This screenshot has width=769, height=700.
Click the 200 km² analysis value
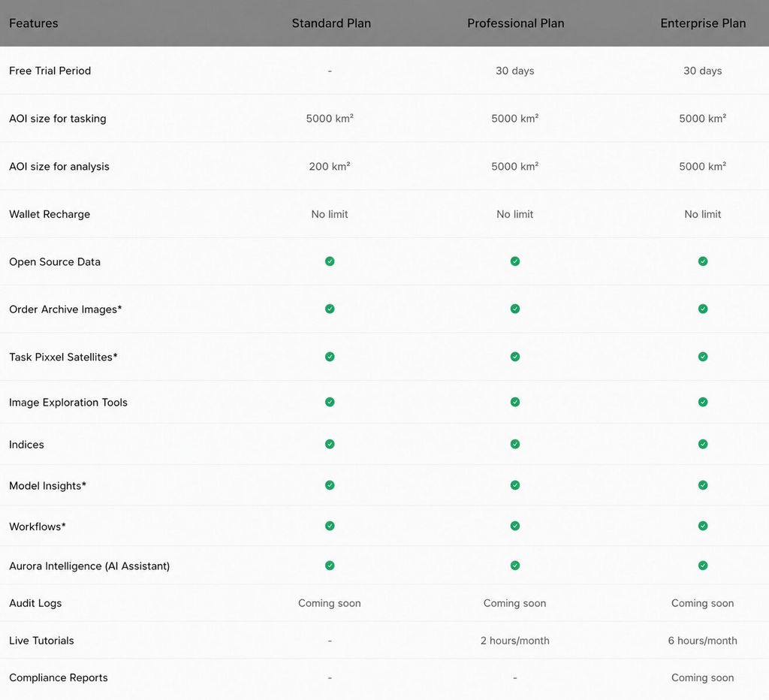pos(330,166)
